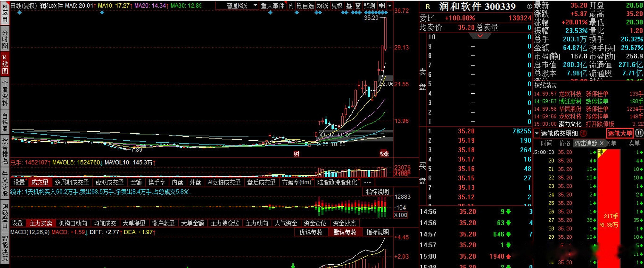The width and height of the screenshot is (644, 268).
Task: Select the 金额 indicator tab
Action: (x=136, y=182)
